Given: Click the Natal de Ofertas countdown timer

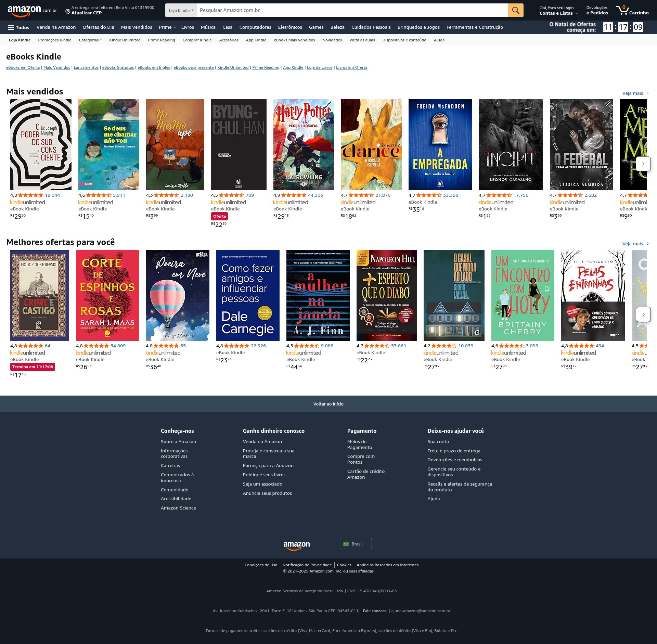Looking at the screenshot, I should tap(623, 27).
